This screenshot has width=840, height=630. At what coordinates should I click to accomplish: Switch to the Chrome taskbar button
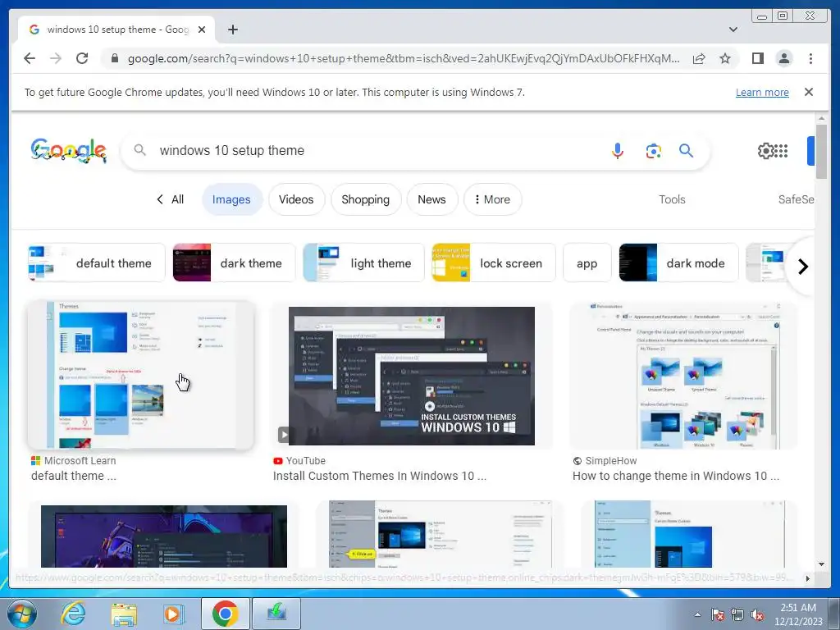225,614
